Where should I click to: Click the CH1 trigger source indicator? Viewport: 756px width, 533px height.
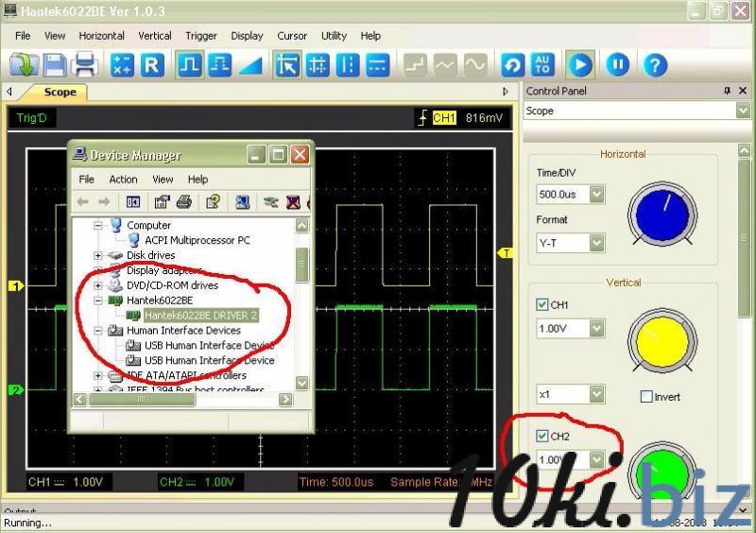[444, 118]
